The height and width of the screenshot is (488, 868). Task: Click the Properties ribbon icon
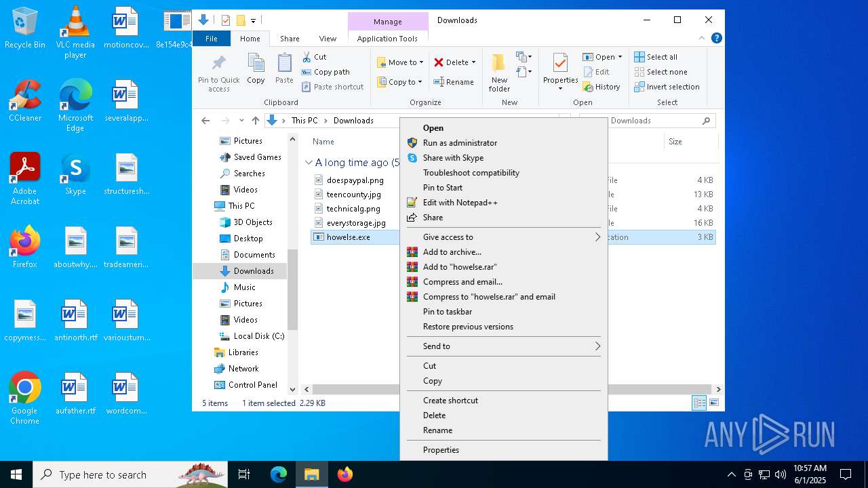560,64
